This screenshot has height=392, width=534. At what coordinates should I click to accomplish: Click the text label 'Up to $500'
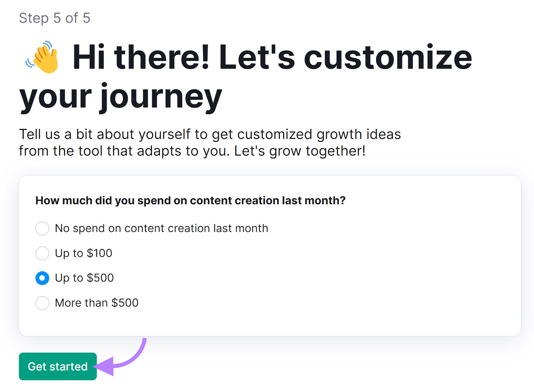(84, 278)
